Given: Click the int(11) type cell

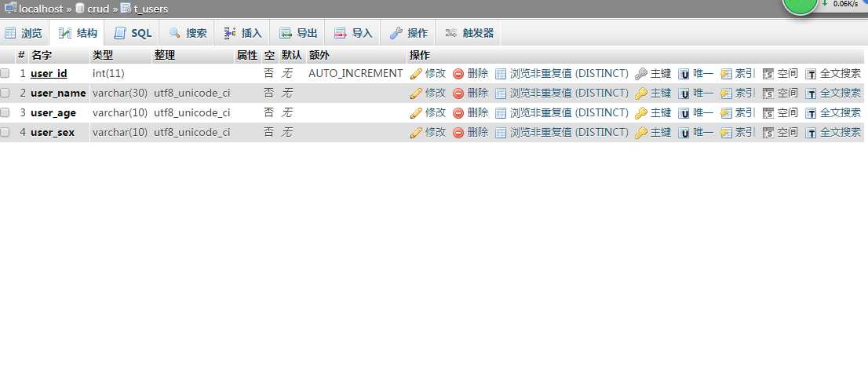Looking at the screenshot, I should (108, 74).
